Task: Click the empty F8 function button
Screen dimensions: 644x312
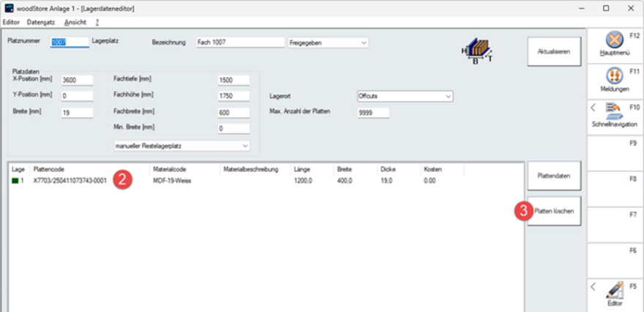Action: [615, 189]
